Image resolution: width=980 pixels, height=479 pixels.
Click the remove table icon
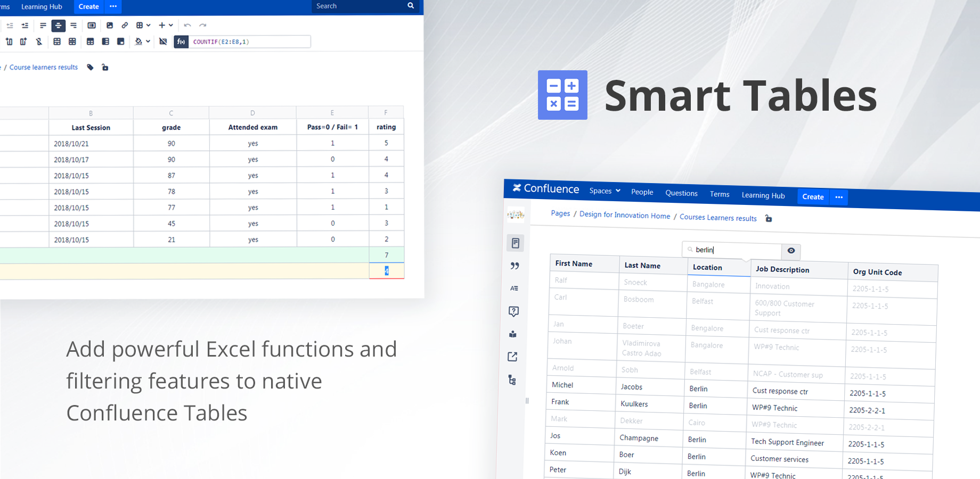click(164, 42)
